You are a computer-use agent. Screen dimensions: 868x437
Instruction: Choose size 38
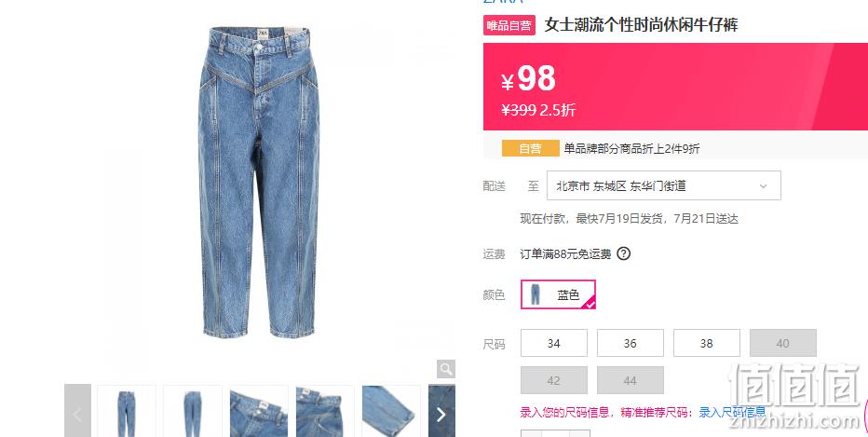(x=706, y=343)
